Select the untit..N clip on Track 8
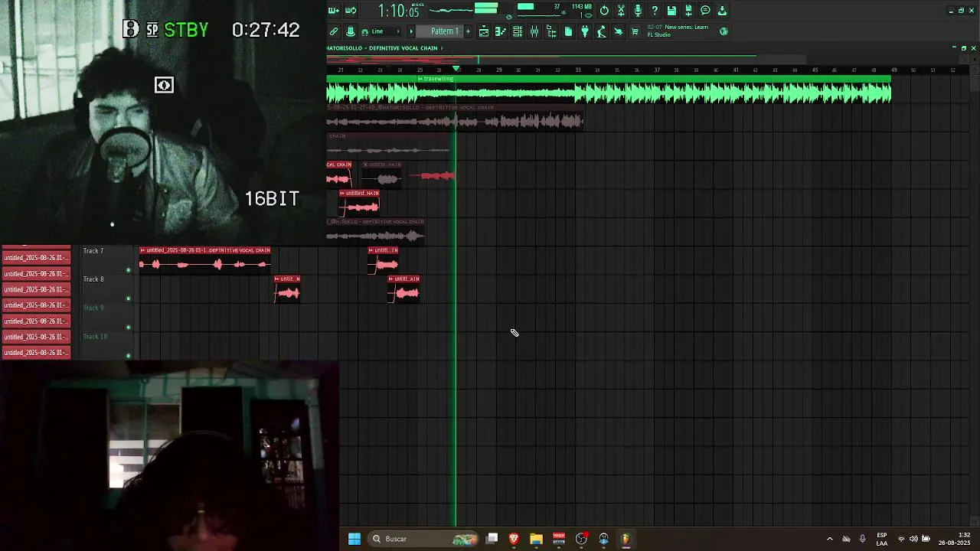Screen dimensions: 980x551 [287, 289]
